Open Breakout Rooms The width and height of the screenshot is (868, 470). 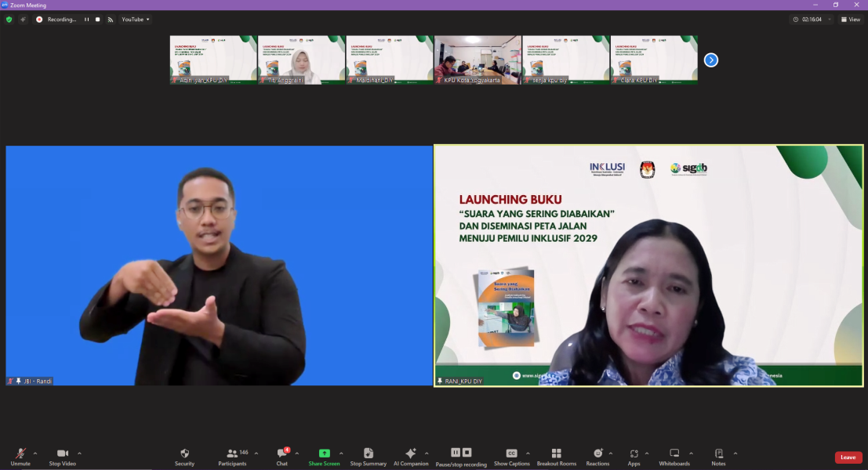(x=556, y=456)
